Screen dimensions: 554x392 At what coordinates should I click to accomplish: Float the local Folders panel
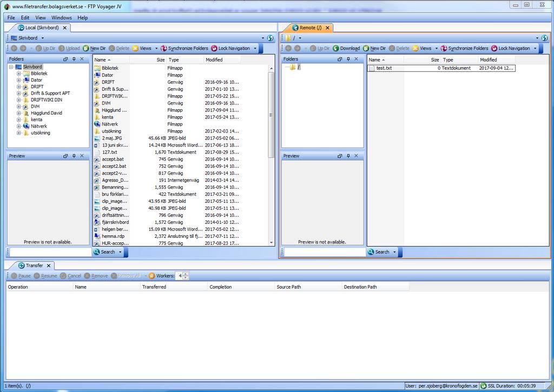point(65,59)
